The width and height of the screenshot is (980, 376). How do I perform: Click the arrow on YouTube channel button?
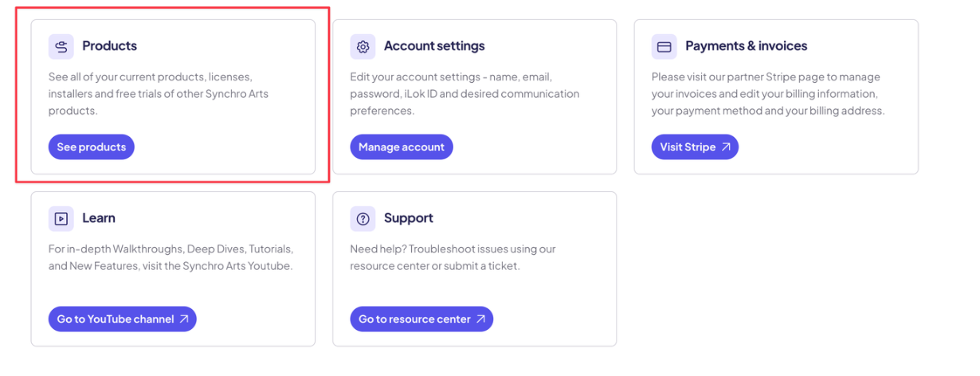[x=184, y=319]
